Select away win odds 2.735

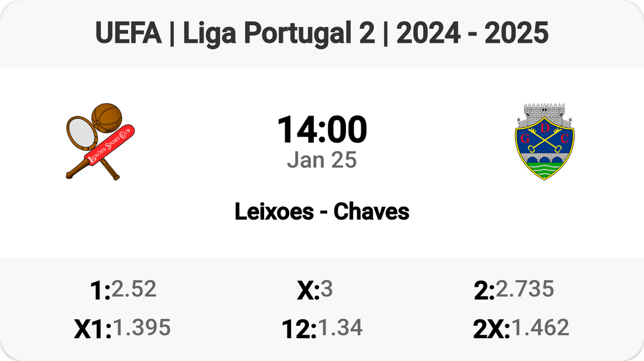(525, 289)
